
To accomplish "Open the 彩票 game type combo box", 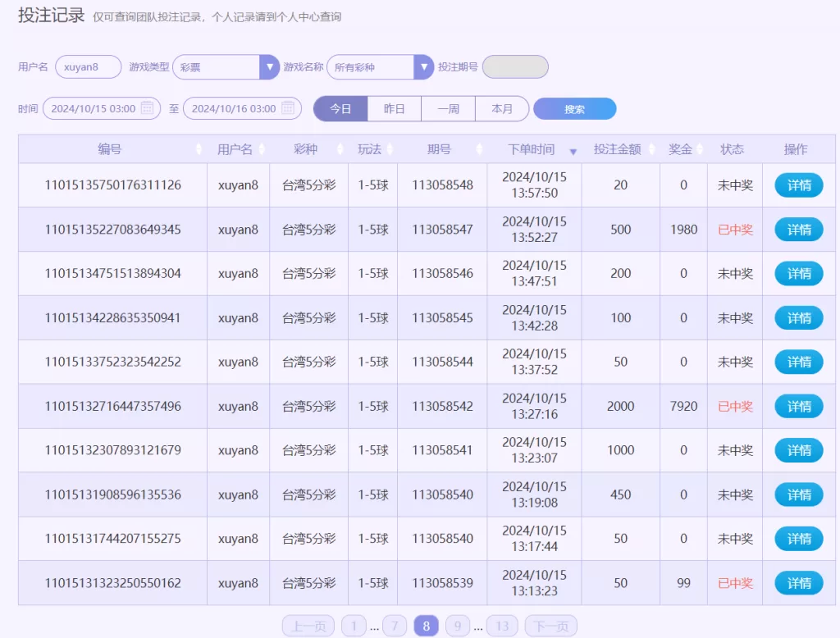I will tap(226, 67).
